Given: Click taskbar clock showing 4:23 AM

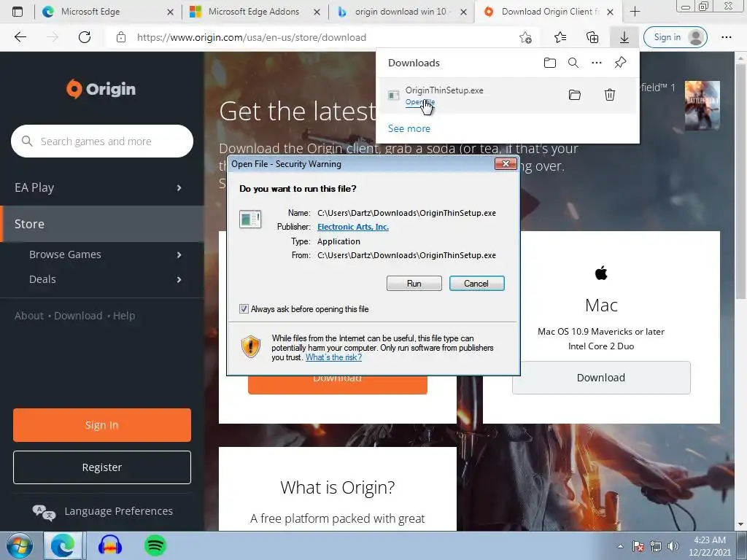Looking at the screenshot, I should (709, 546).
